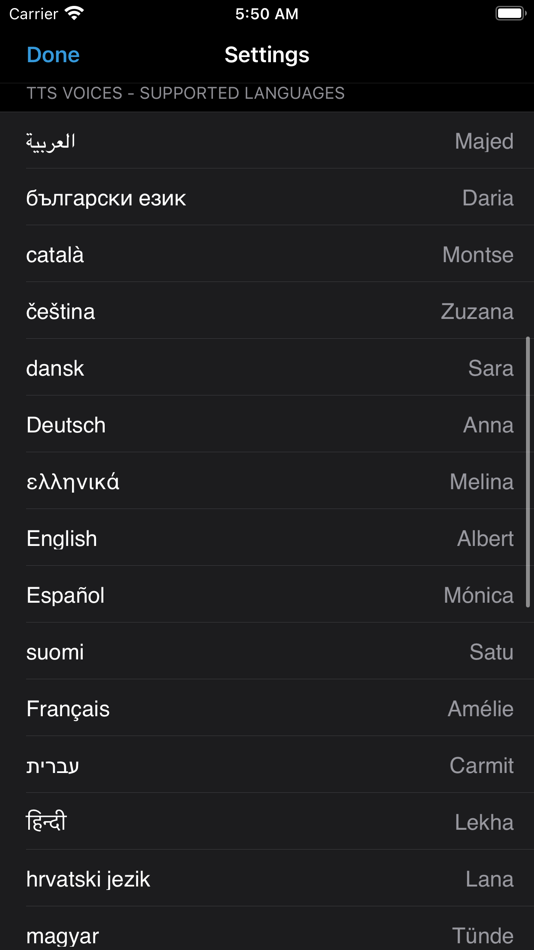The width and height of the screenshot is (534, 950).
Task: Open Arabic voice row showing Majed
Action: (267, 141)
